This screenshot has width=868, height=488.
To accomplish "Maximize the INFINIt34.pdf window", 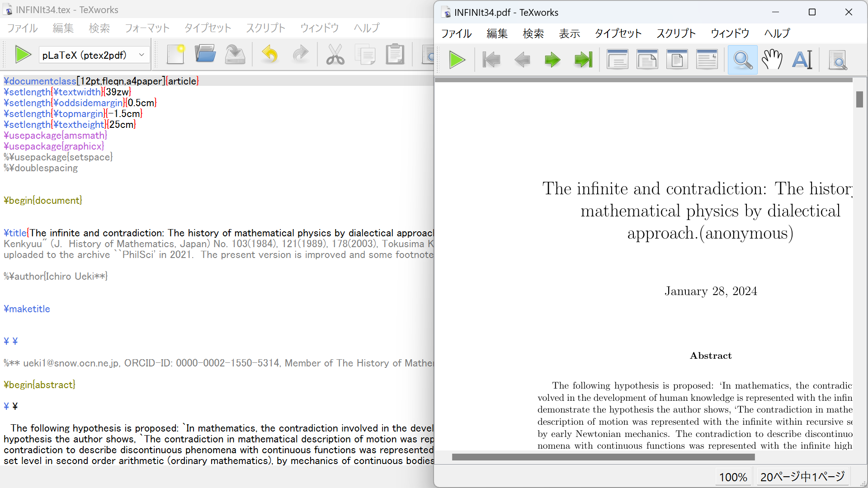I will [x=812, y=12].
